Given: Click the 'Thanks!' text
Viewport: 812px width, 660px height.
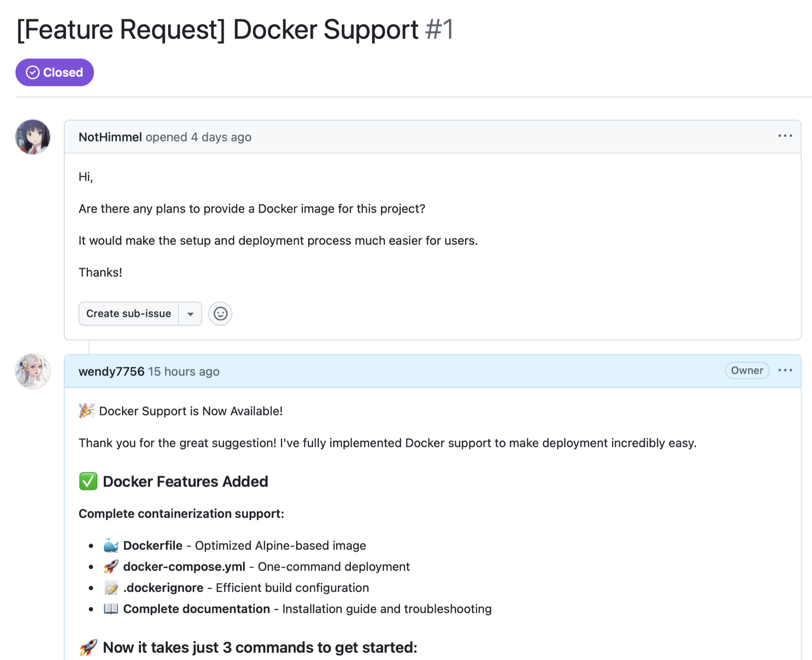Looking at the screenshot, I should click(100, 272).
